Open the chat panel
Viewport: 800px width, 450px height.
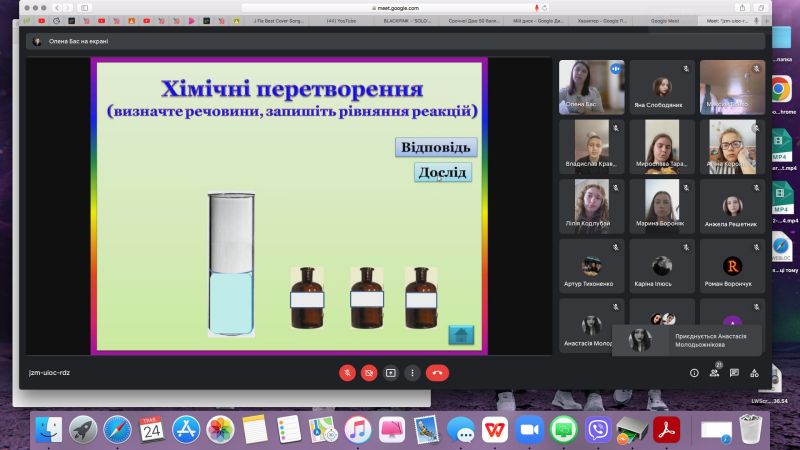coord(734,373)
